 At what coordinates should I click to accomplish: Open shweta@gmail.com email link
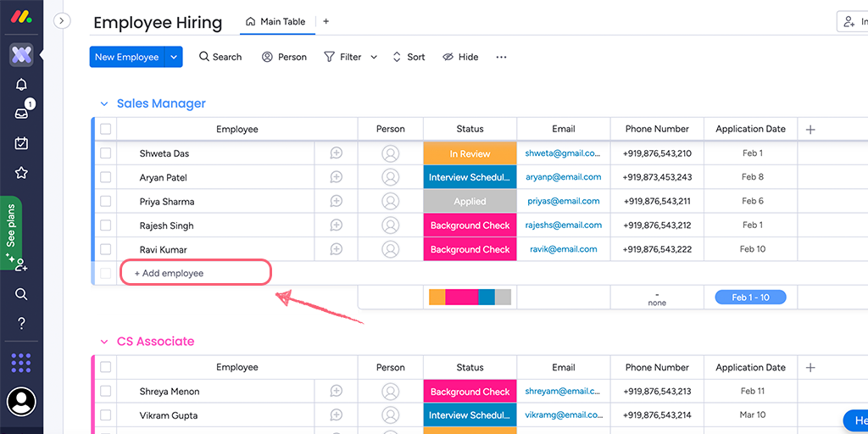(x=562, y=153)
